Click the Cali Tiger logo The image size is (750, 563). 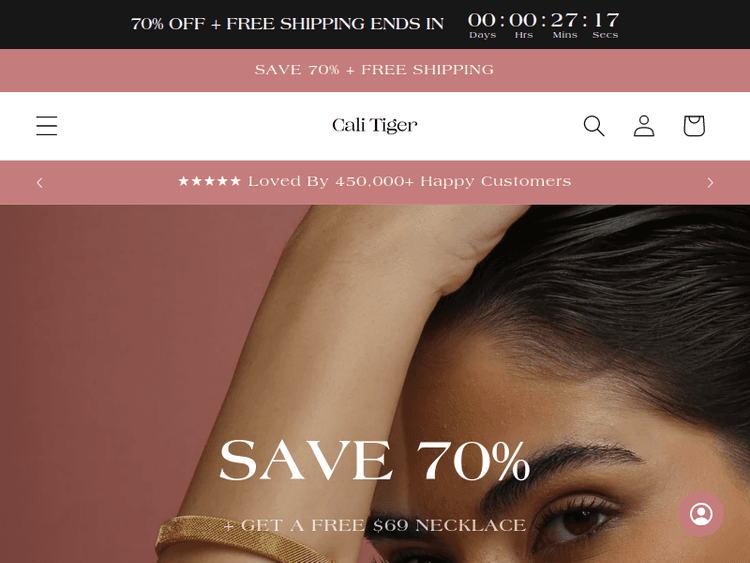375,125
